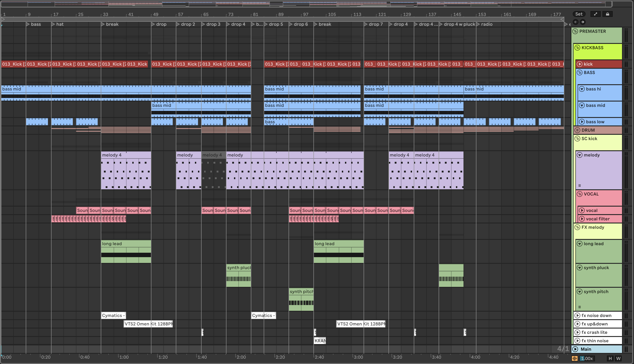
Task: Select the 'radio' locator marker
Action: (x=478, y=24)
